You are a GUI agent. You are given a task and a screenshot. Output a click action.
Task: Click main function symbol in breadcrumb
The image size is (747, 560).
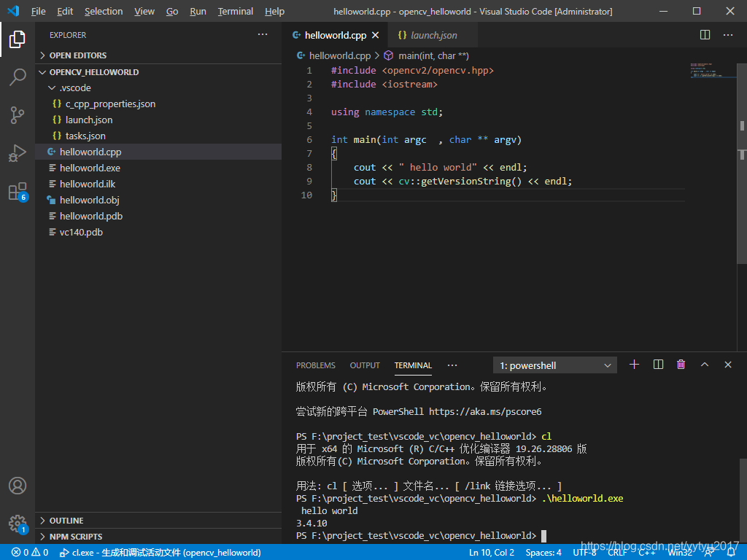(426, 55)
